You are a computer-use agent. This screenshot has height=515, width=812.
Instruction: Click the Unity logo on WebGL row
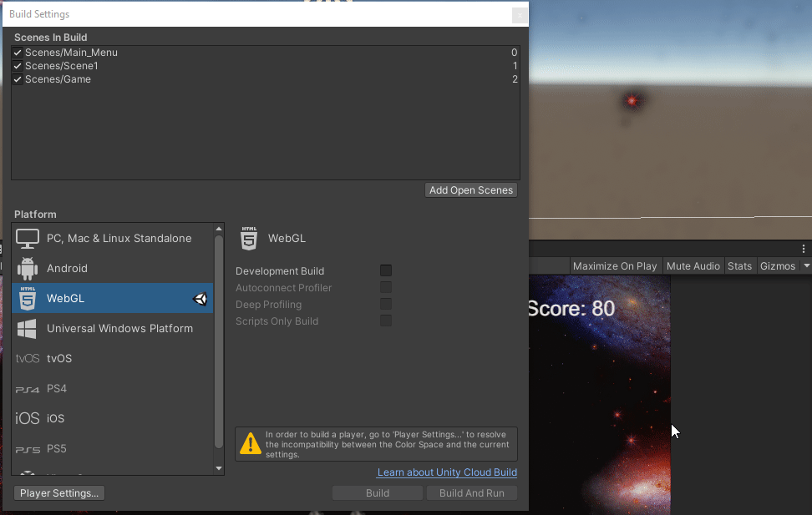200,299
